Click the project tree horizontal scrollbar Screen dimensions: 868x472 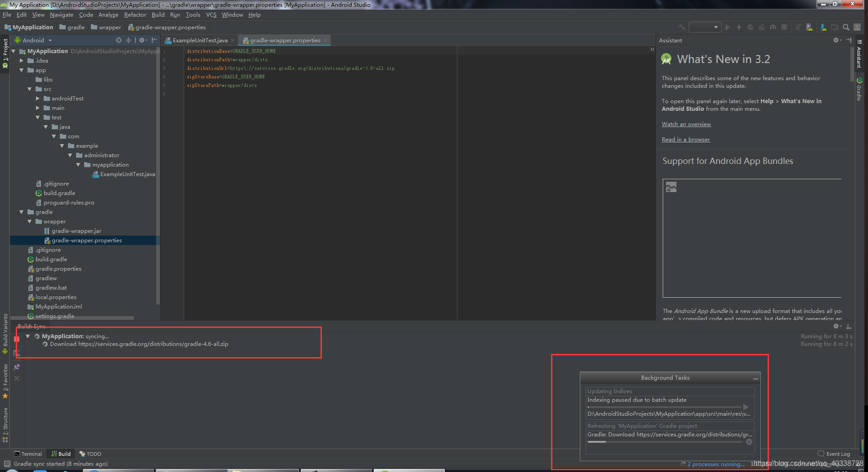tap(72, 318)
